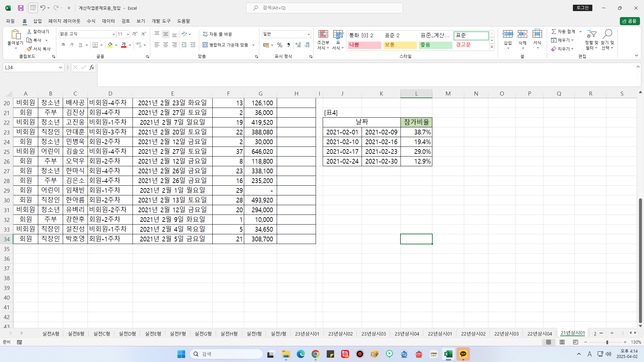Screen dimensions: 644x362
Task: Open the font name dropdown
Action: pos(113,34)
